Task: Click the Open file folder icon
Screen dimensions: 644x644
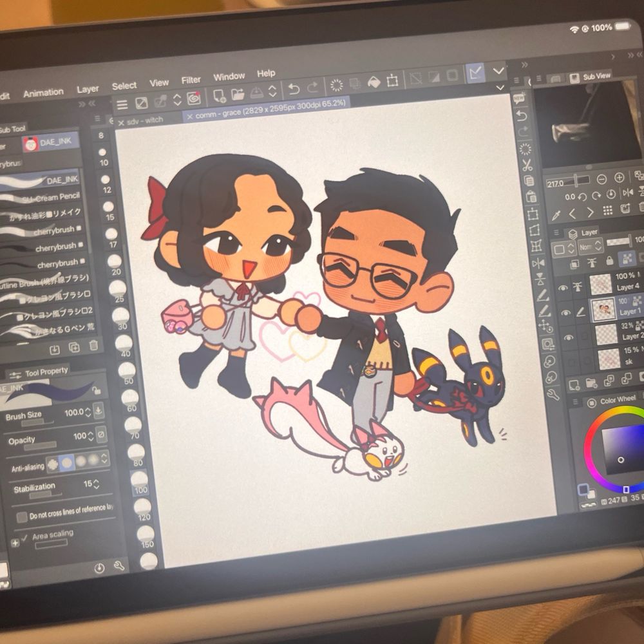Action: (238, 94)
